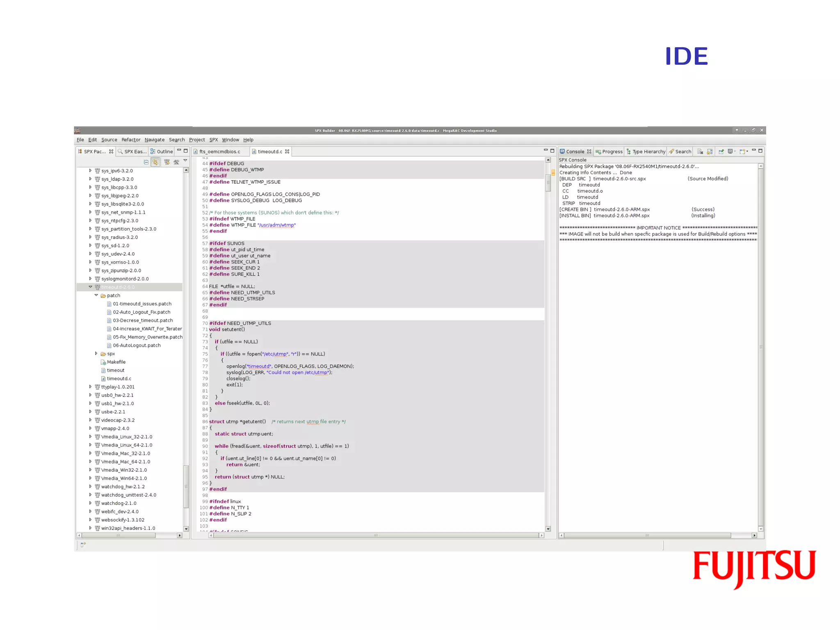This screenshot has height=630, width=840.
Task: Close the SPX Packages view tab
Action: [x=111, y=151]
